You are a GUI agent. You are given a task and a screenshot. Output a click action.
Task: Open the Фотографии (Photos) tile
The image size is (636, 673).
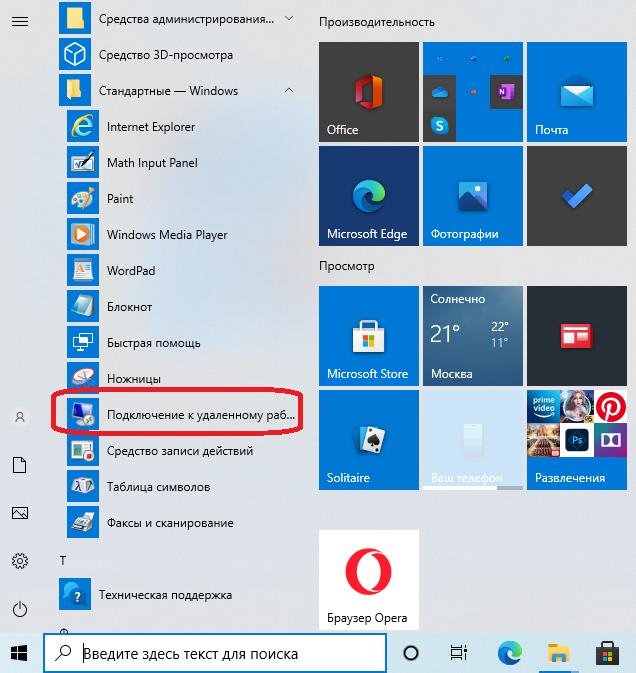point(473,196)
